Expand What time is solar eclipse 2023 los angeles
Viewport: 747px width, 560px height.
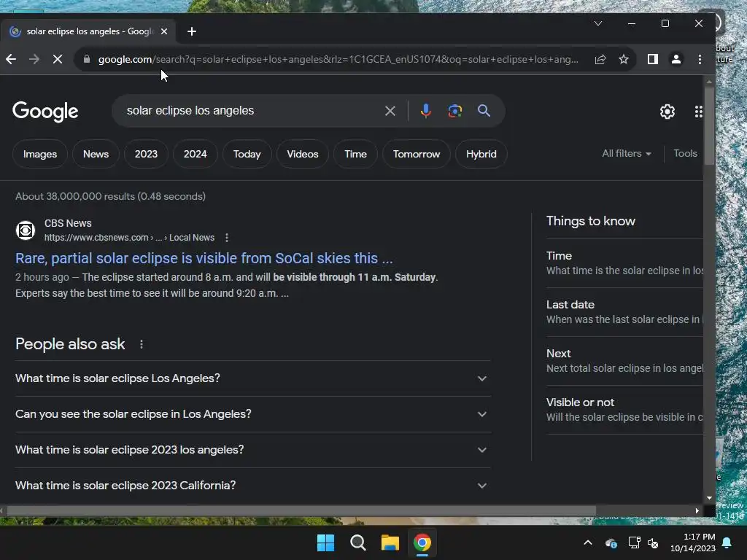point(253,450)
